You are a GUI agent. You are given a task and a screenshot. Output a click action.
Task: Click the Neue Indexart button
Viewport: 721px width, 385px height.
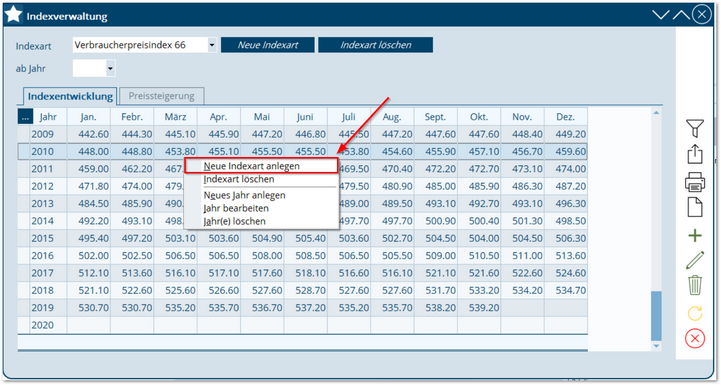coord(268,45)
